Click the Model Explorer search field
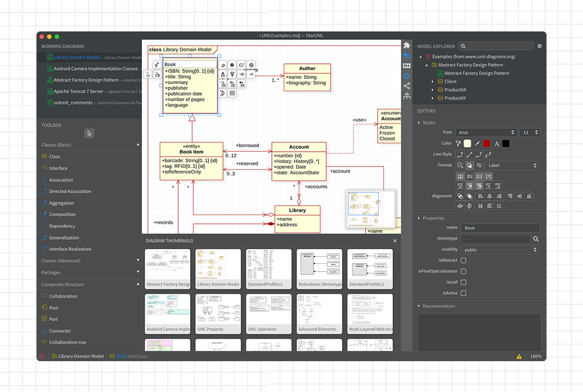Viewport: 583px width, 392px height. (x=496, y=46)
